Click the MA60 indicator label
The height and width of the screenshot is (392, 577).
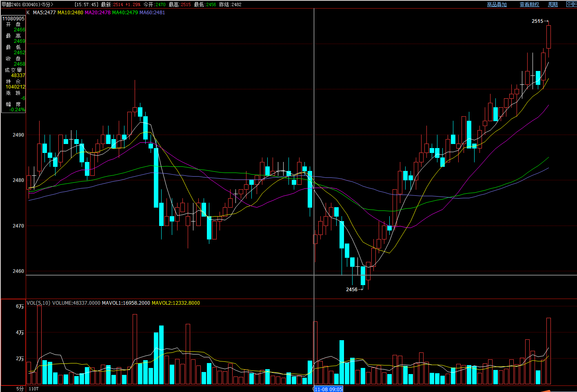[152, 13]
